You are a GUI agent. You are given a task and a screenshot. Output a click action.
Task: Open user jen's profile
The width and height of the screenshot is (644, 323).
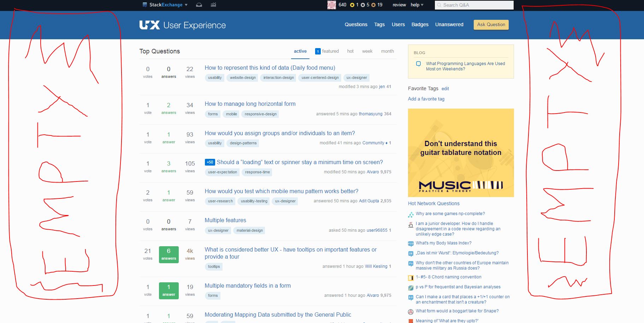(x=382, y=87)
